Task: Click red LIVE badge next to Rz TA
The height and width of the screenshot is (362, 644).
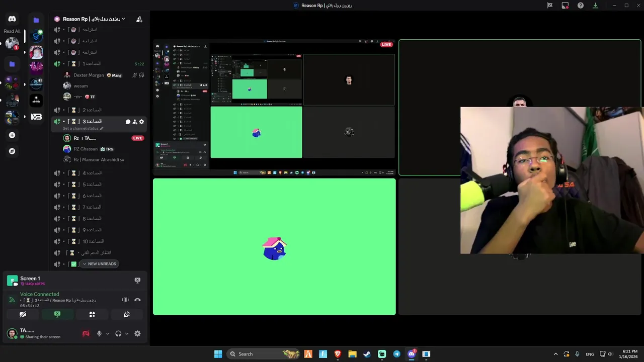Action: point(137,138)
